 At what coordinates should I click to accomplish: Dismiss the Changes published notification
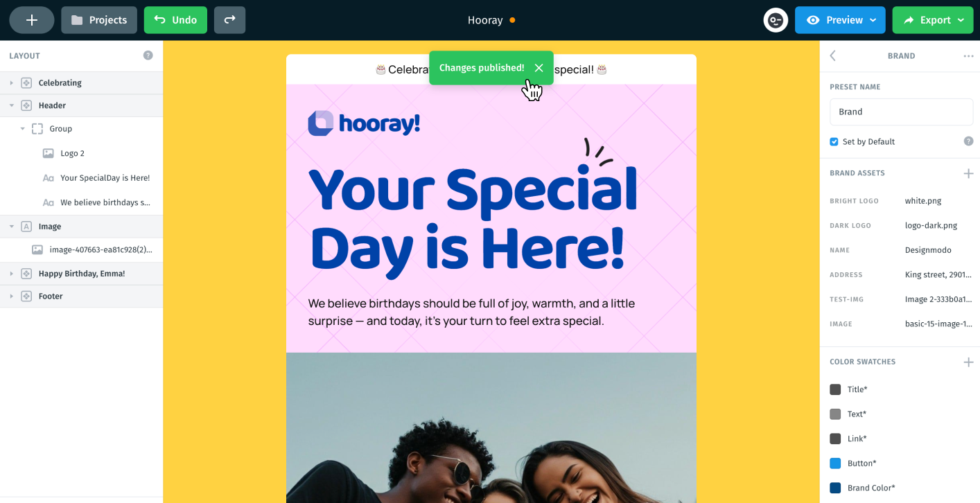click(x=539, y=68)
